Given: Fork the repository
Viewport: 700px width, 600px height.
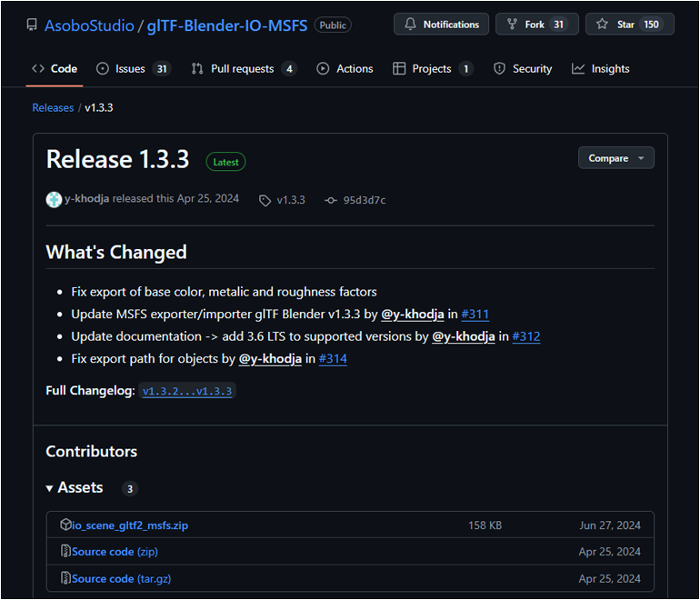Looking at the screenshot, I should [x=537, y=25].
